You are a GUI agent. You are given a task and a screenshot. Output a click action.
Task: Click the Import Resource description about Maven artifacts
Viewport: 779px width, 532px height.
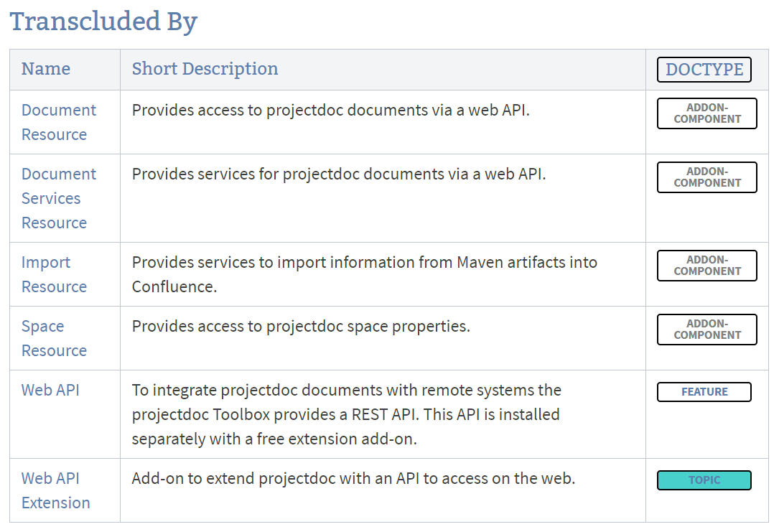364,274
